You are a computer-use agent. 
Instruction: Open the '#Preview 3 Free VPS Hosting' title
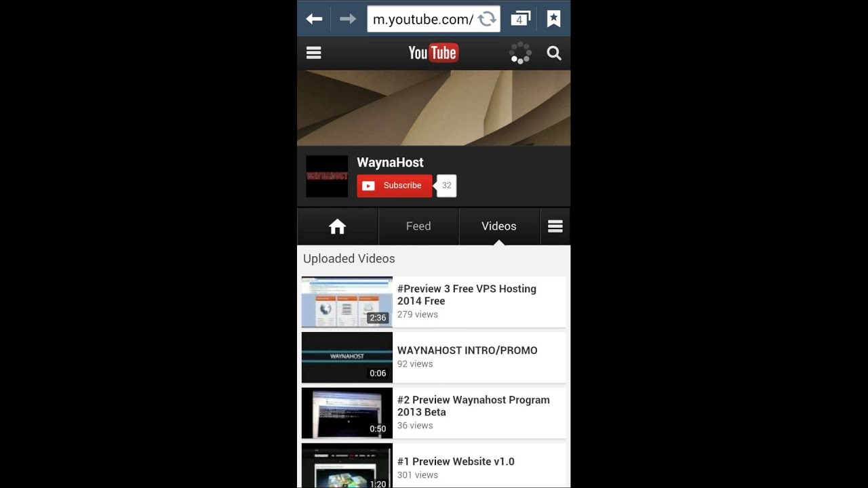467,295
